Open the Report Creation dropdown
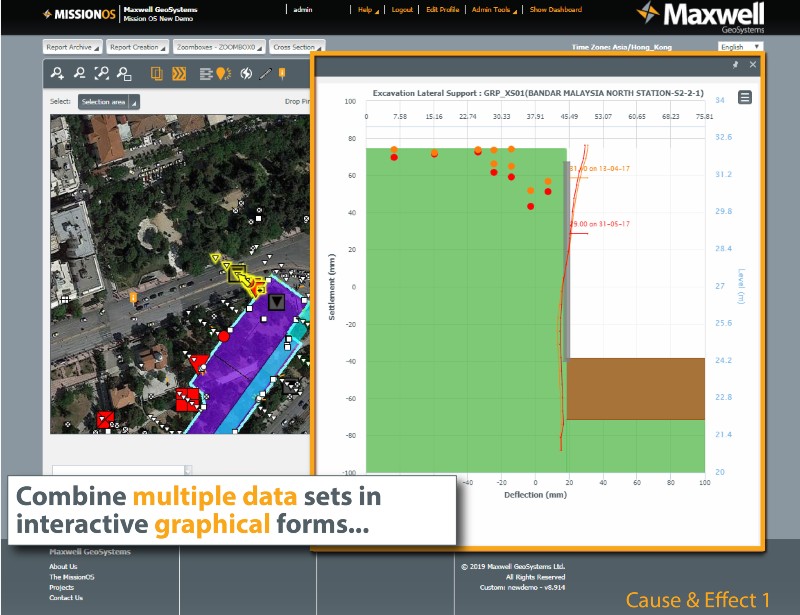800x615 pixels. [138, 47]
